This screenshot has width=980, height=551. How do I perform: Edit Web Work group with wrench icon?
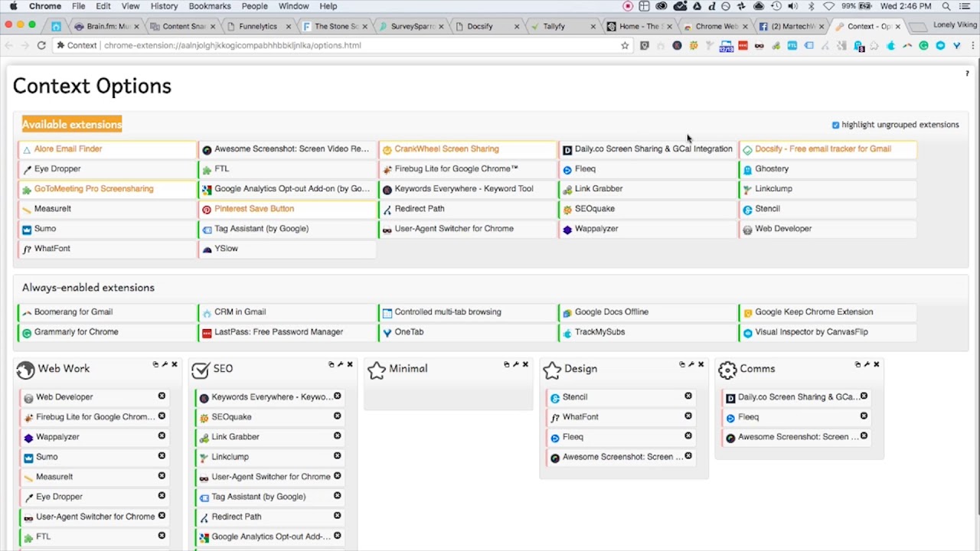point(165,364)
